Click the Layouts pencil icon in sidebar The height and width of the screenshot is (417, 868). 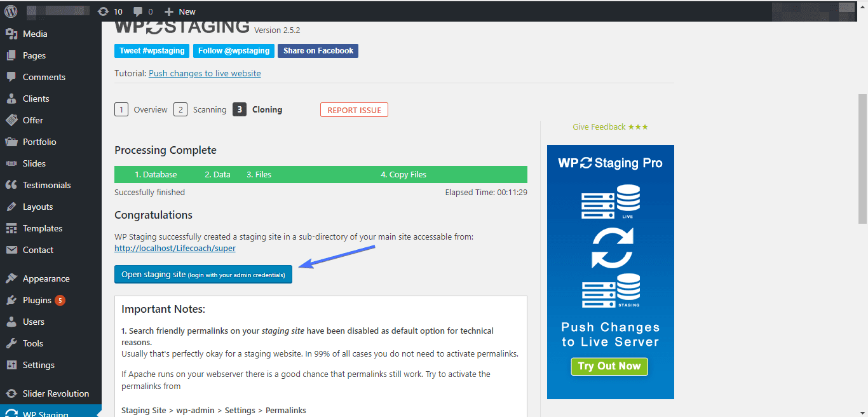coord(11,207)
